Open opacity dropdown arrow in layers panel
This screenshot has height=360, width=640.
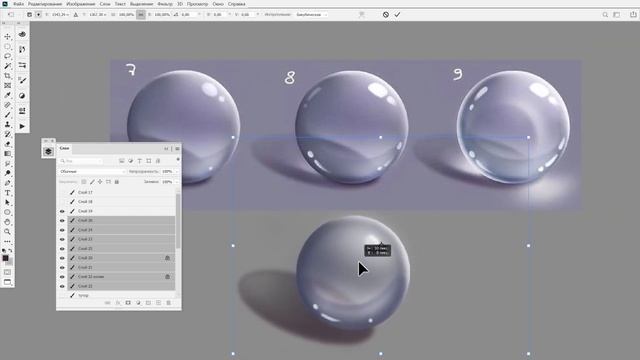coord(176,172)
